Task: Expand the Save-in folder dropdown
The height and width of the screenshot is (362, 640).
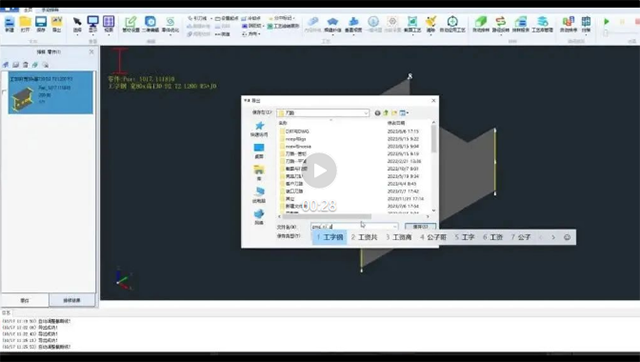Action: 366,113
